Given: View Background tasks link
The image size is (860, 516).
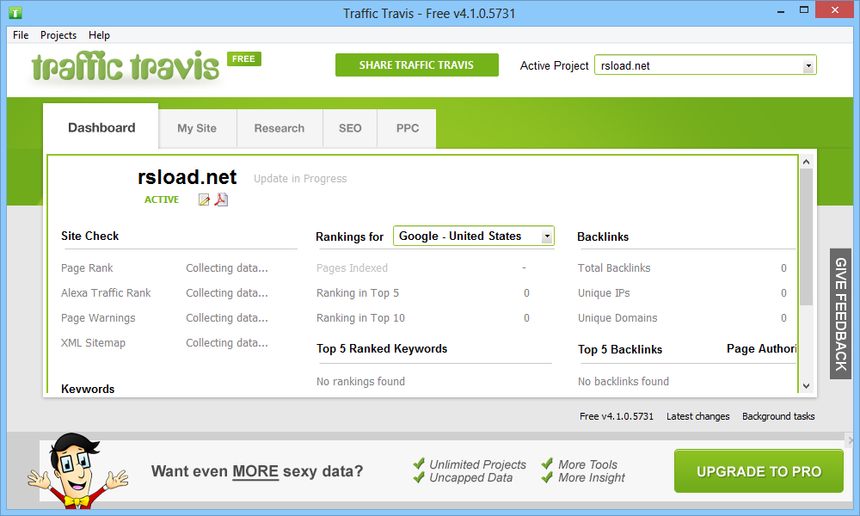Looking at the screenshot, I should click(x=778, y=416).
